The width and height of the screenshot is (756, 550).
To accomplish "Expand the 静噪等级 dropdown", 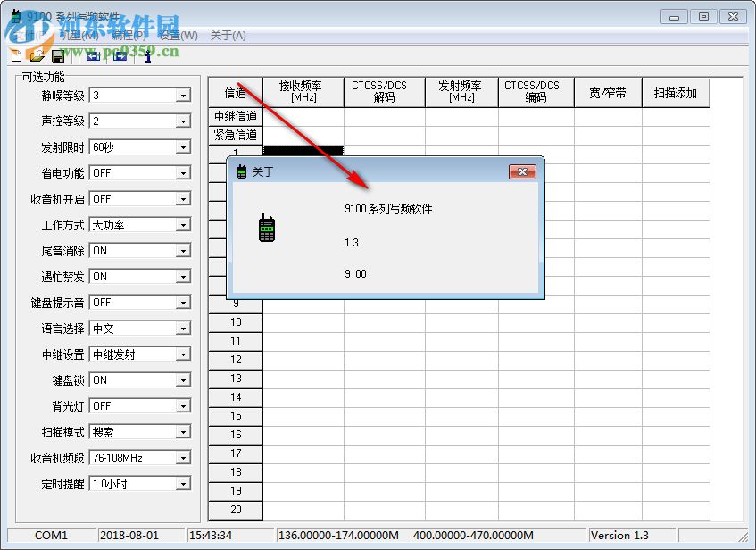I will point(183,96).
